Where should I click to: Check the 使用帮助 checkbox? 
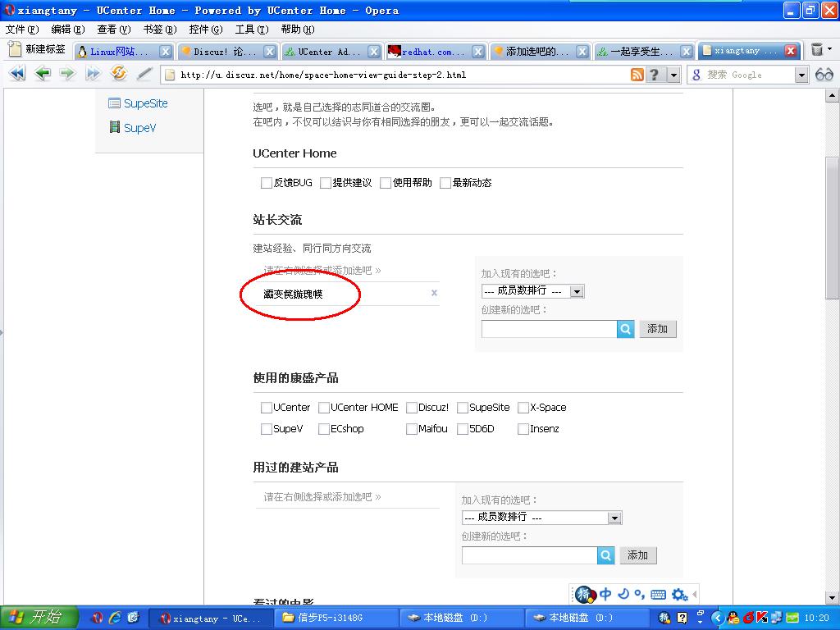click(x=386, y=183)
